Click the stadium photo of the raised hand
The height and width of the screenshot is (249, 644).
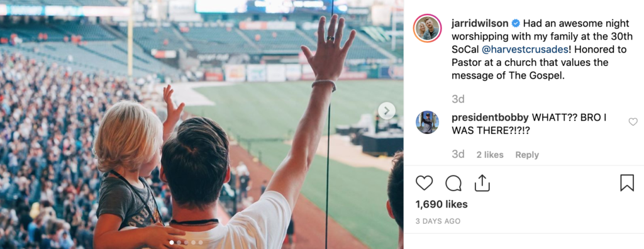coord(202,124)
